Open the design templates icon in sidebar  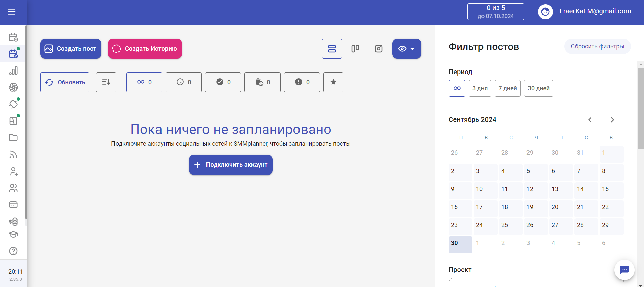[x=13, y=121]
